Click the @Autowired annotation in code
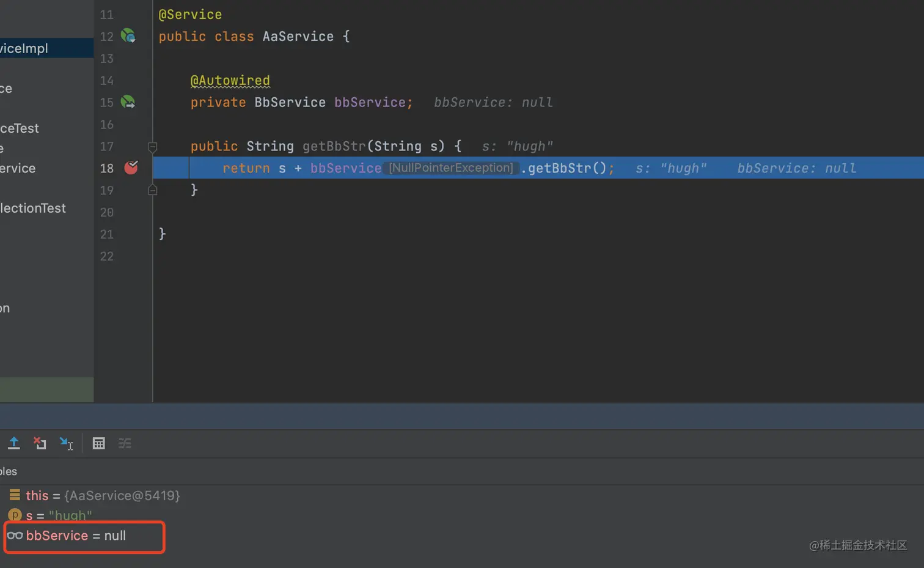The image size is (924, 568). coord(230,81)
